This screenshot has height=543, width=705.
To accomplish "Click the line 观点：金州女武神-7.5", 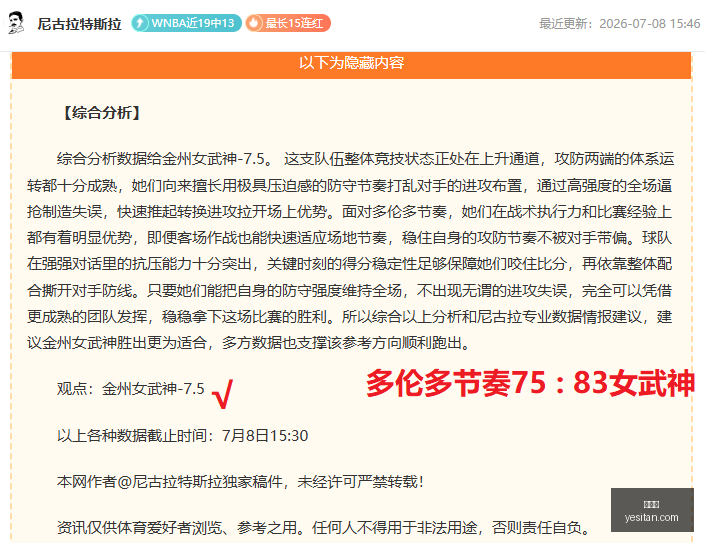I will (x=131, y=388).
